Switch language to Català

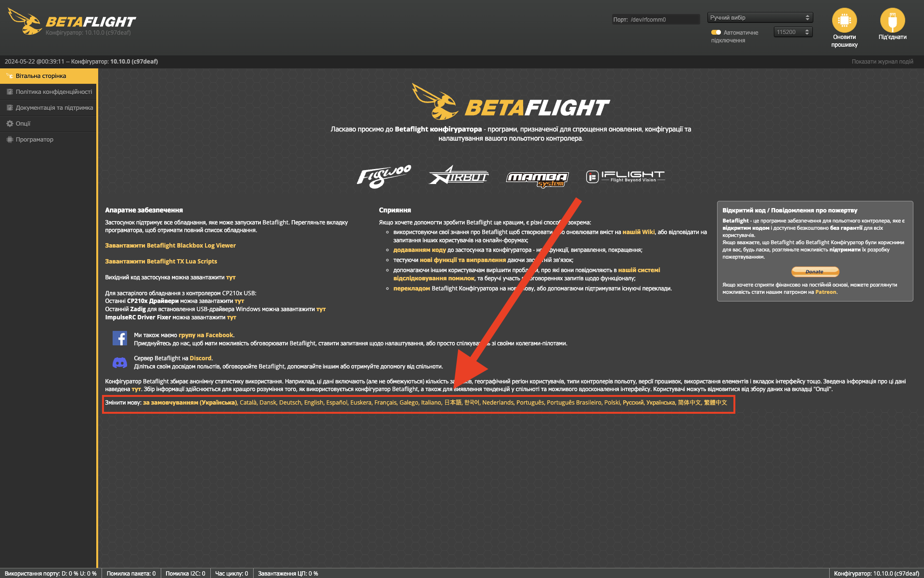248,403
